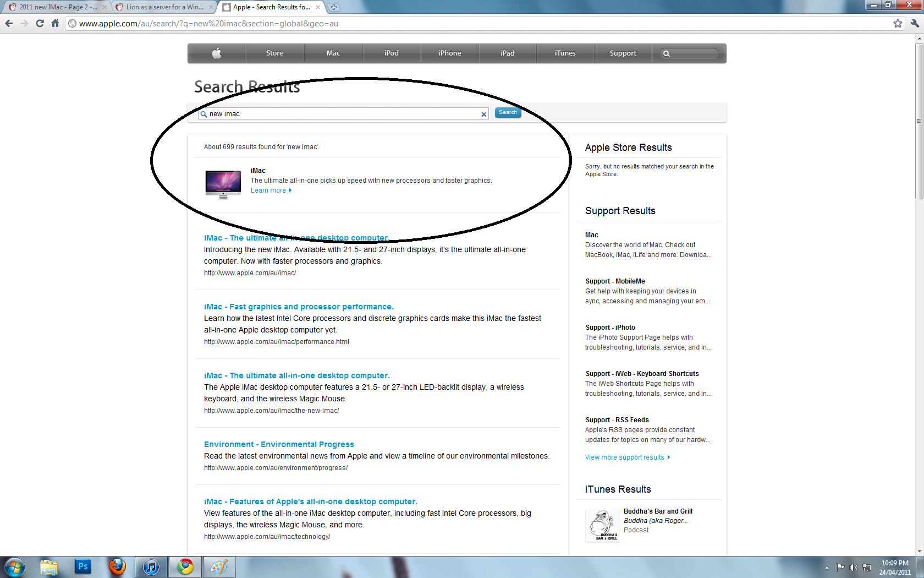Open 'iMac - Features of Apple's all-in-one desktop computer' result

pos(311,501)
